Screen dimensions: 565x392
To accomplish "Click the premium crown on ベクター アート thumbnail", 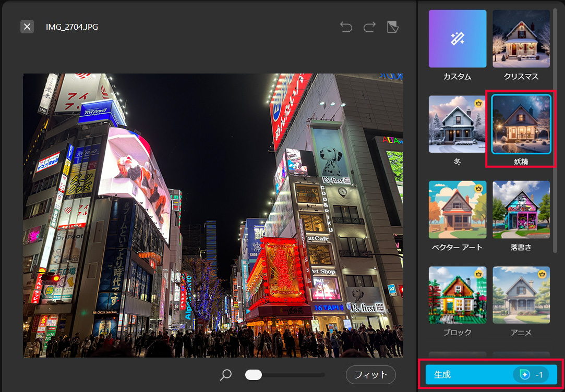I will coord(478,189).
